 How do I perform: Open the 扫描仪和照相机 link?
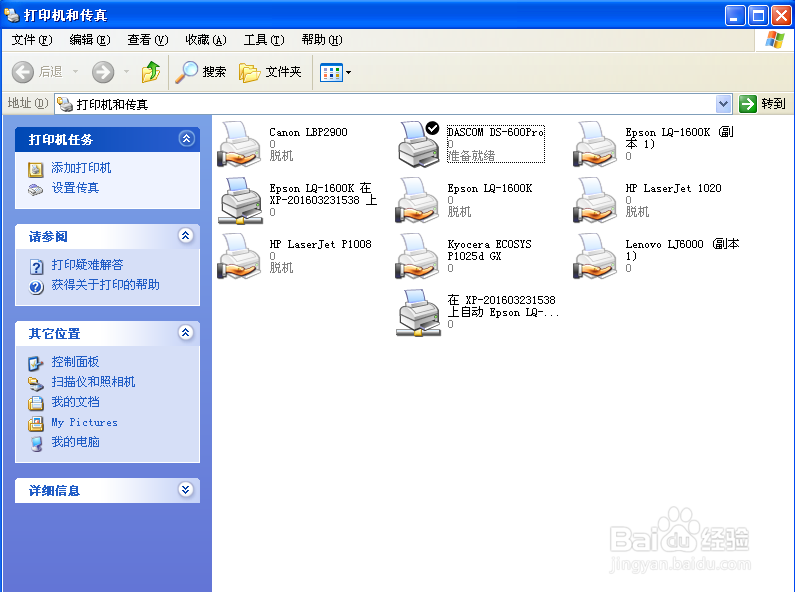point(93,382)
